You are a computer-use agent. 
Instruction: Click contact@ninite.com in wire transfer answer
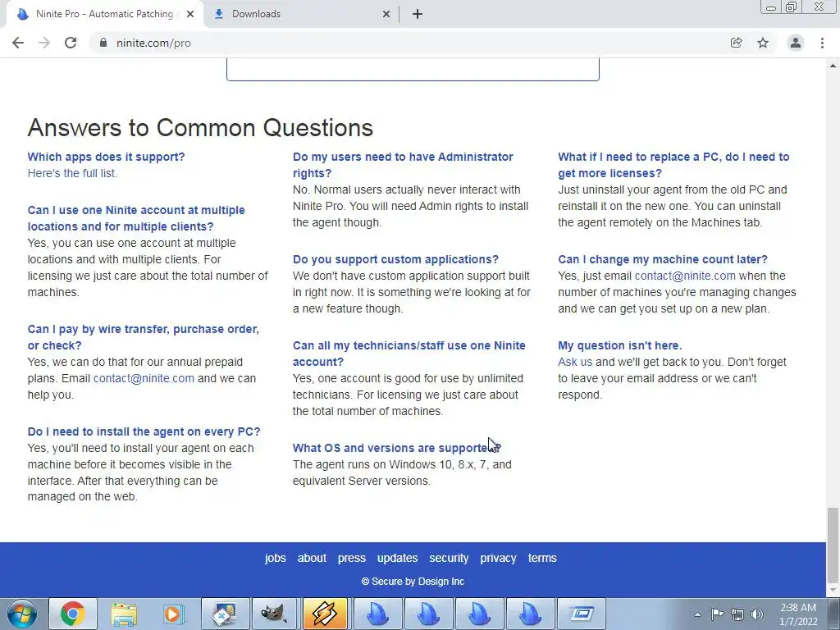144,378
